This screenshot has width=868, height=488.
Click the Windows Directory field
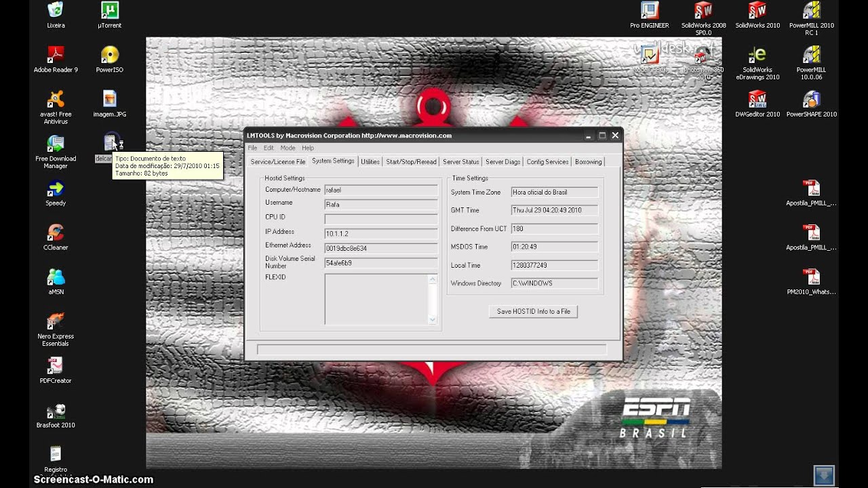[x=555, y=283]
